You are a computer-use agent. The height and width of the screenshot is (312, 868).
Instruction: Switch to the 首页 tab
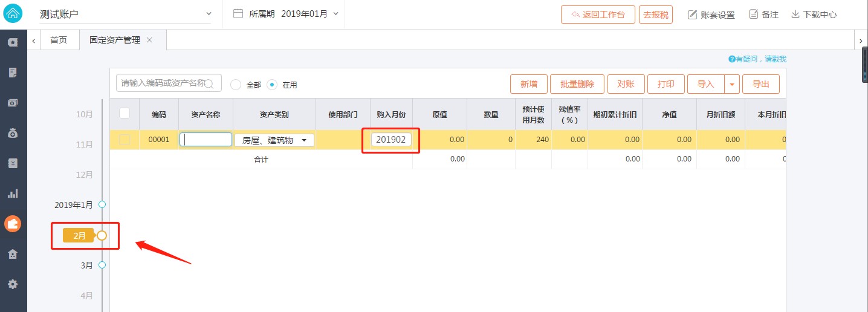59,40
